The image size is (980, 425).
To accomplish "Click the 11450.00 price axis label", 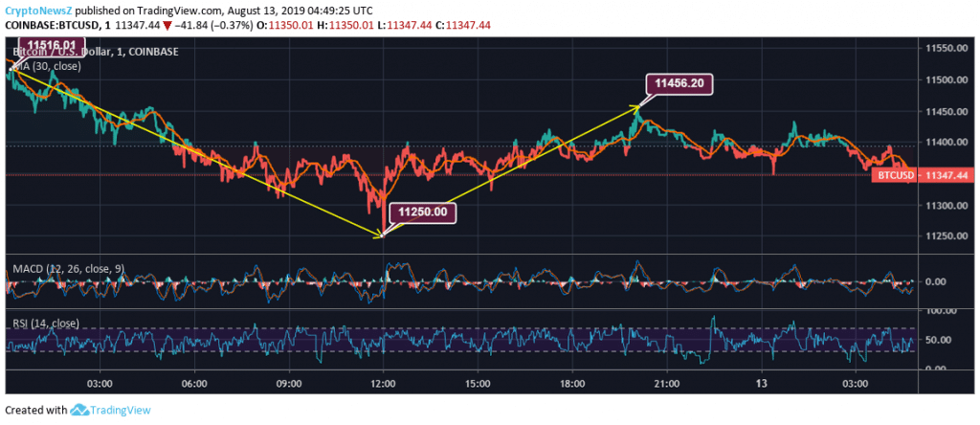I will [x=947, y=111].
